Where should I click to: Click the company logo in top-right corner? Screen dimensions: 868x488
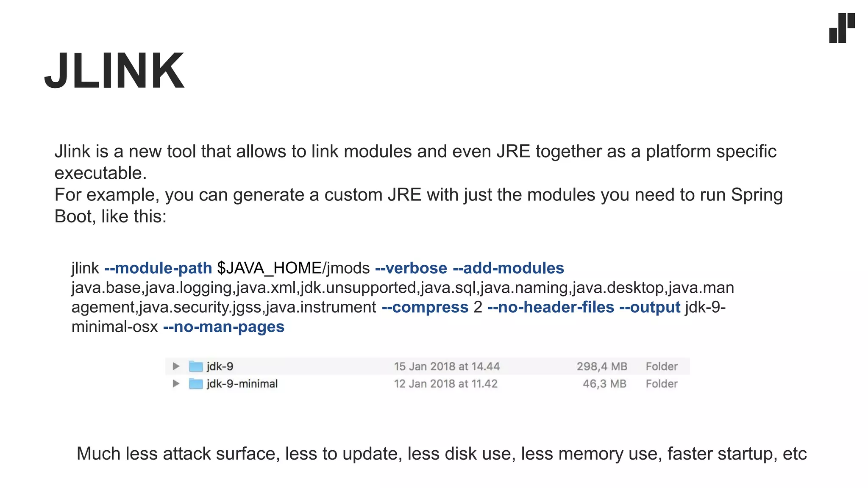click(x=842, y=28)
